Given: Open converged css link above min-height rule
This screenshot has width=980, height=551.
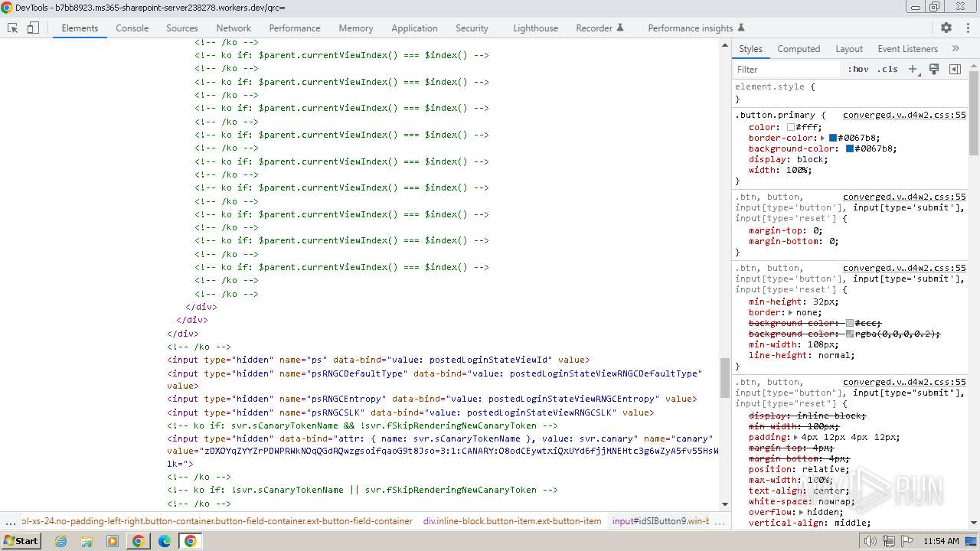Looking at the screenshot, I should pos(904,268).
